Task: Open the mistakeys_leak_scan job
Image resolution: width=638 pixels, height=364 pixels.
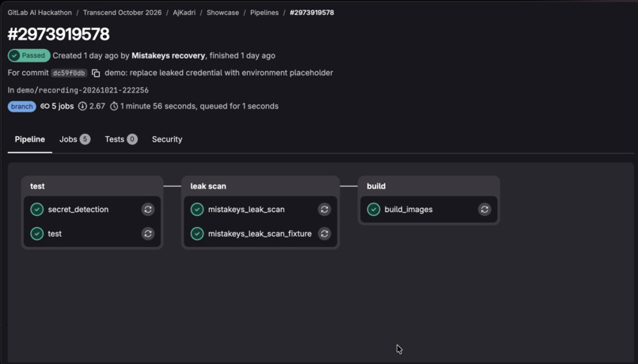Action: [246, 210]
